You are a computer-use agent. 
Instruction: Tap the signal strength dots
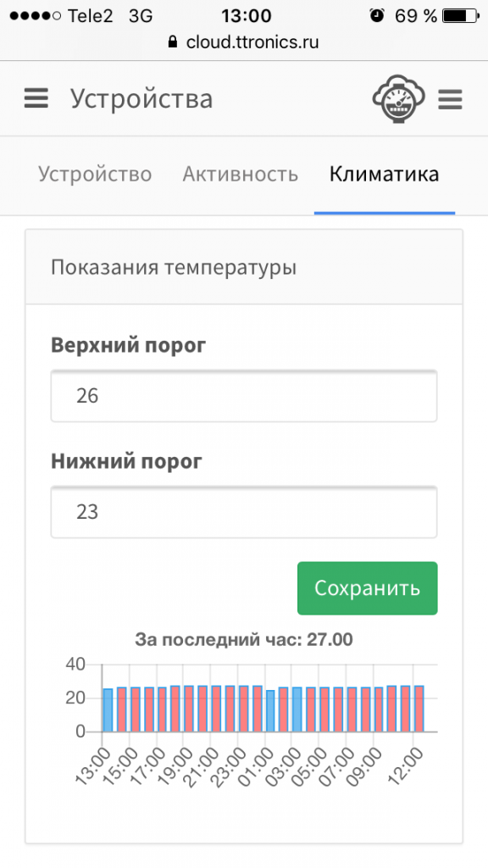click(x=35, y=15)
